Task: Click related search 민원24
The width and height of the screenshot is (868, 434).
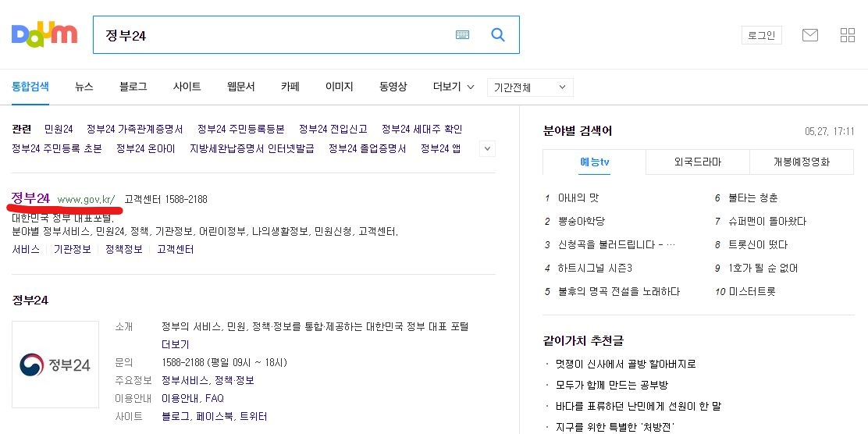Action: pyautogui.click(x=59, y=129)
